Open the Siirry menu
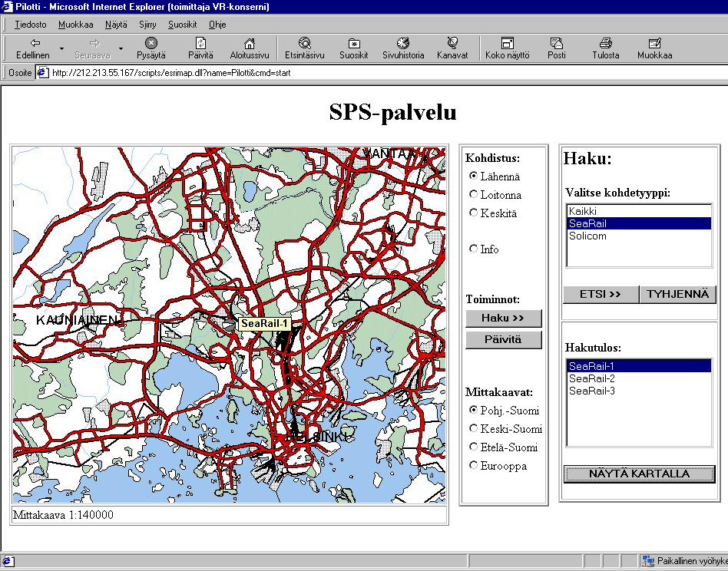The width and height of the screenshot is (728, 571). click(x=147, y=25)
